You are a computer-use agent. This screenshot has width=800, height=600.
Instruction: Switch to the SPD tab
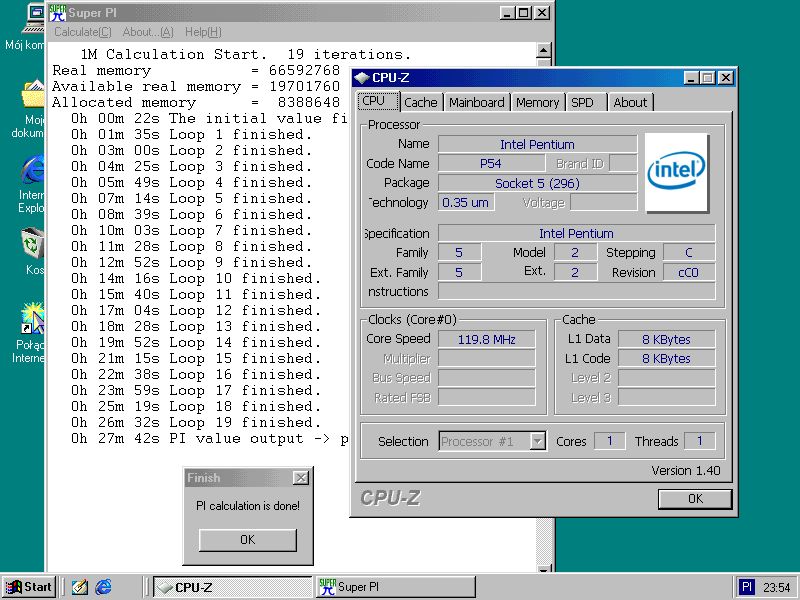[x=586, y=103]
